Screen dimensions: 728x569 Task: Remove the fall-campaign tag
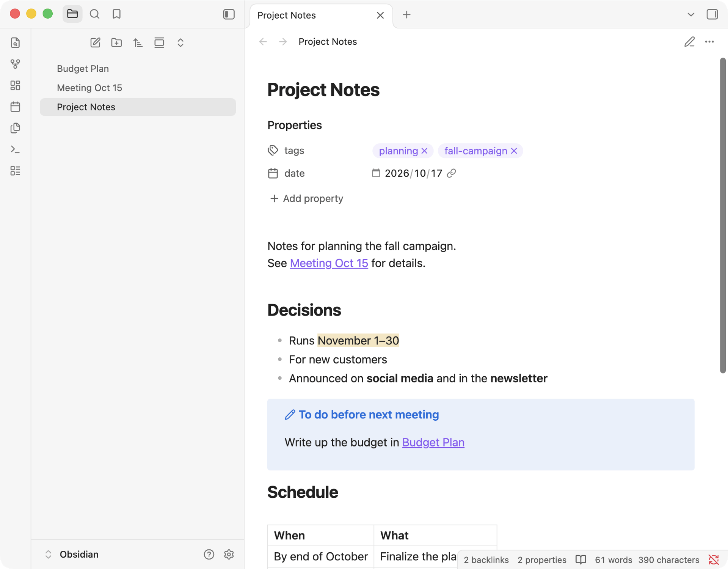[514, 151]
